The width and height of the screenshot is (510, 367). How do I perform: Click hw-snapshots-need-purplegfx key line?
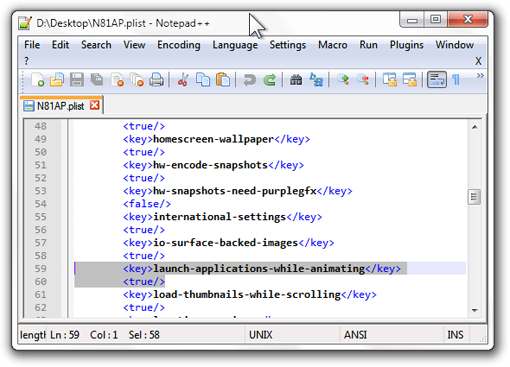click(237, 191)
